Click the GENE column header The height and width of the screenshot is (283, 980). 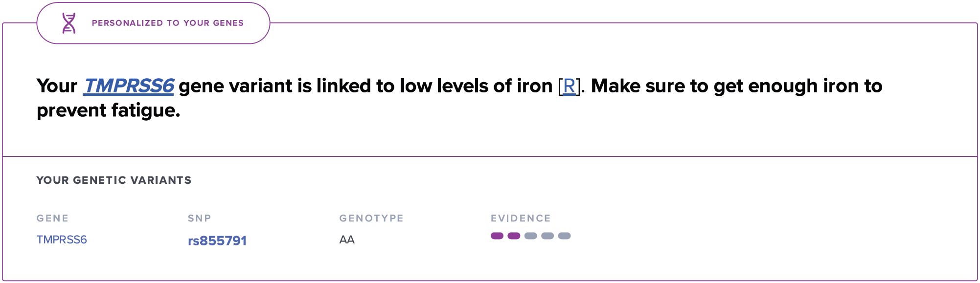pos(52,218)
